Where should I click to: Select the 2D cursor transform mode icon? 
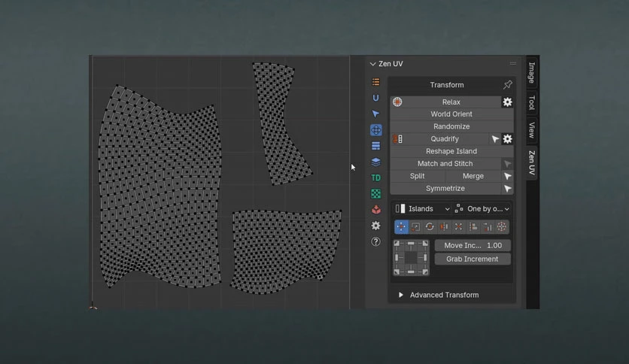(502, 227)
